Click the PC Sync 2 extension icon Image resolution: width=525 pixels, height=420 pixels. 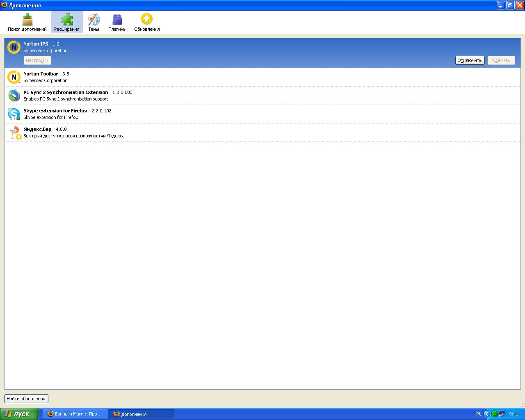click(x=14, y=96)
